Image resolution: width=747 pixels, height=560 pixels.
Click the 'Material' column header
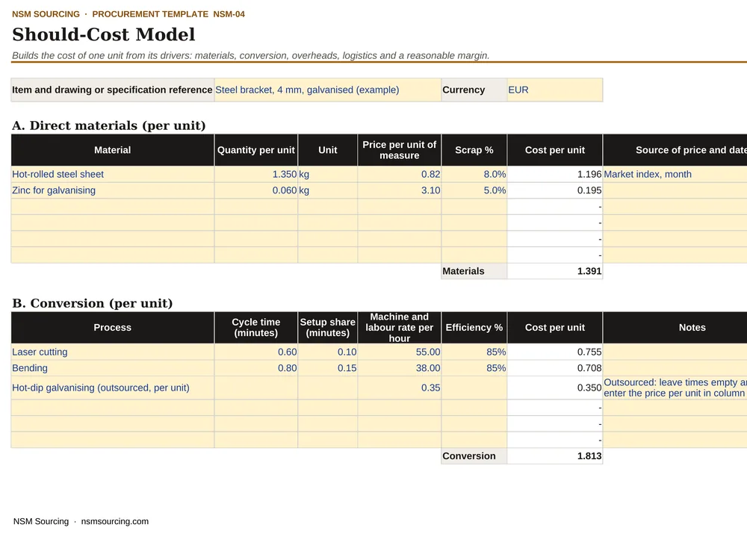point(113,150)
